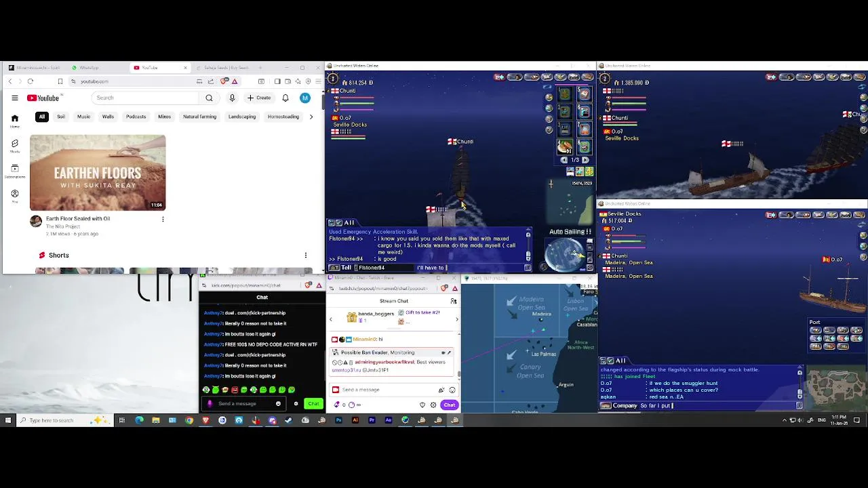Click the Kick Send a message field
Image resolution: width=868 pixels, height=488 pixels.
244,404
